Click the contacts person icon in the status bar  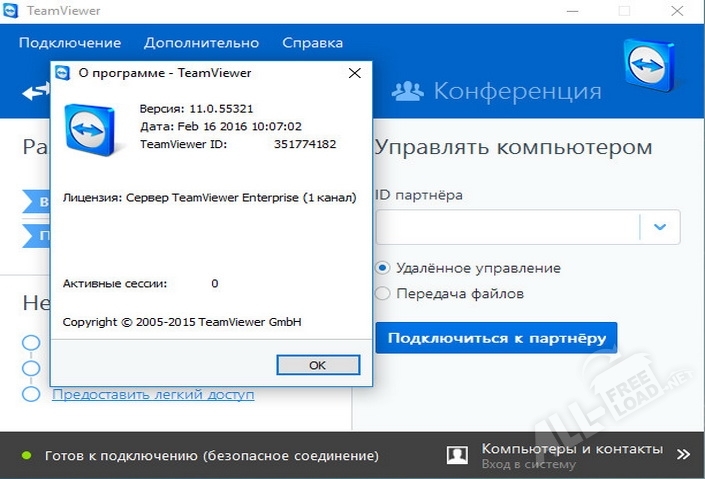(457, 455)
